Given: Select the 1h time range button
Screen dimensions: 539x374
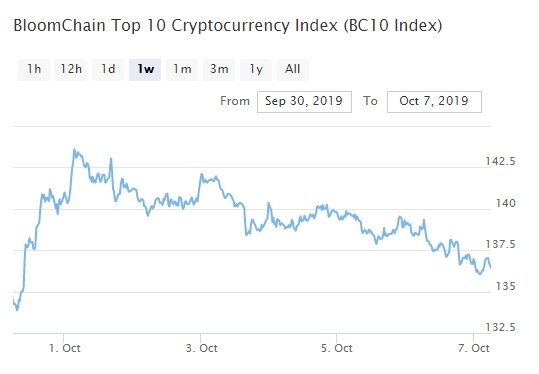Looking at the screenshot, I should pyautogui.click(x=34, y=69).
